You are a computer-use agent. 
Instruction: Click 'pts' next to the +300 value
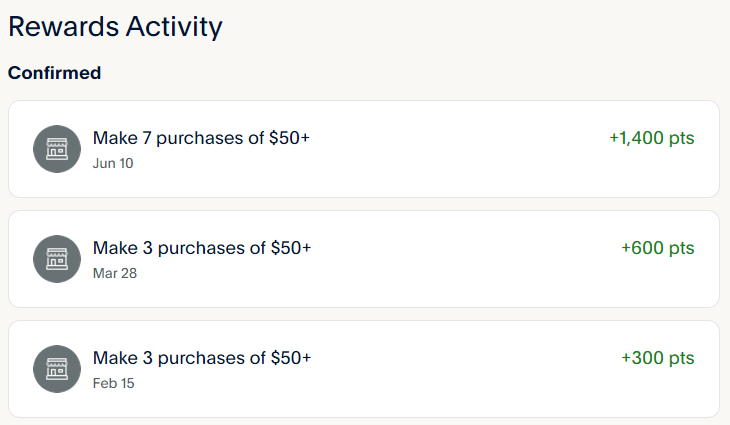click(x=681, y=358)
